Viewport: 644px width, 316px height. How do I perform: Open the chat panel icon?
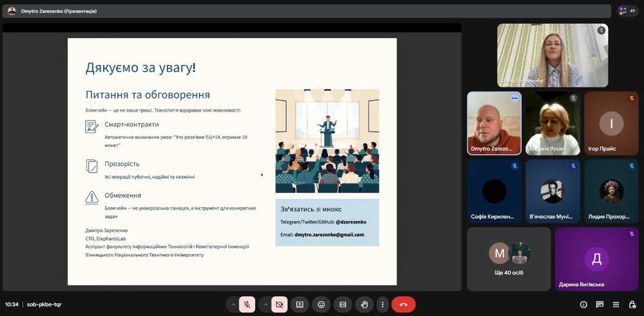pos(600,304)
